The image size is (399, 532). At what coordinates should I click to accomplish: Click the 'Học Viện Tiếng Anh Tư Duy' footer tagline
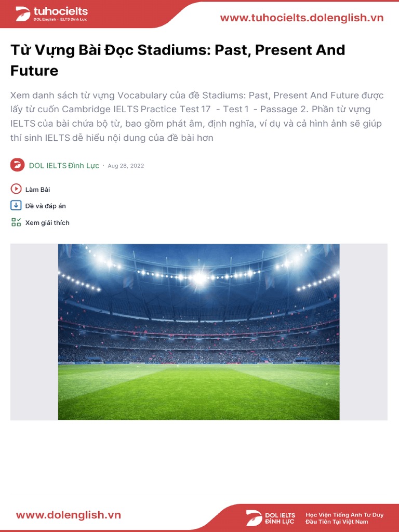344,515
